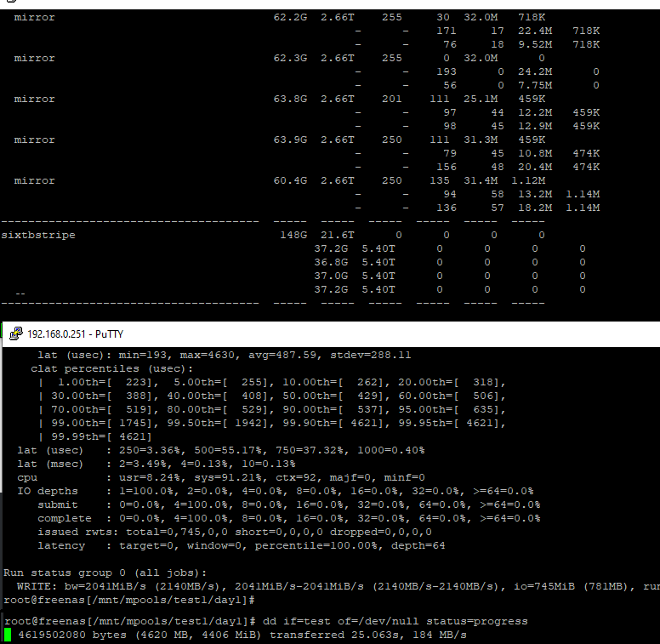Click the '1.12M' write bandwidth value
This screenshot has width=660, height=644.
[528, 180]
